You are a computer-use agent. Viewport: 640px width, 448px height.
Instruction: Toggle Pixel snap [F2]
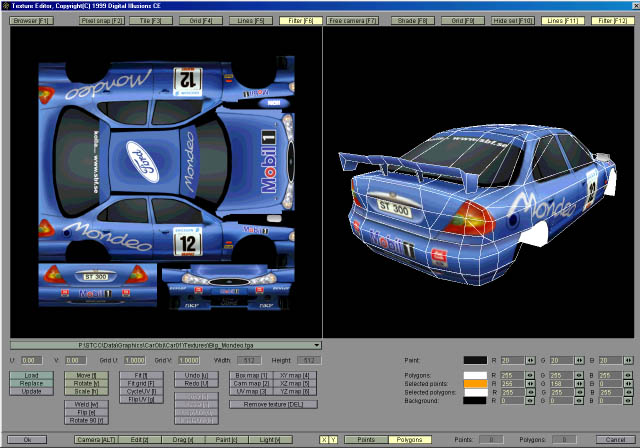tap(102, 20)
